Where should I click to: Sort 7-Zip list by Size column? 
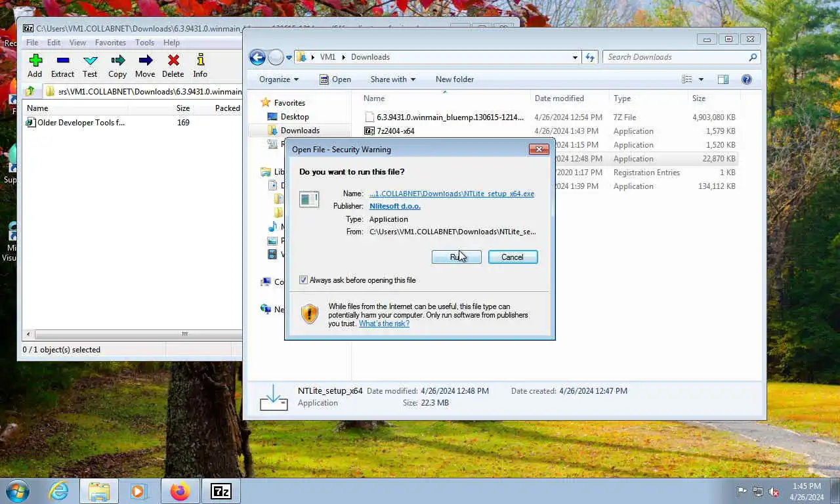tap(183, 108)
